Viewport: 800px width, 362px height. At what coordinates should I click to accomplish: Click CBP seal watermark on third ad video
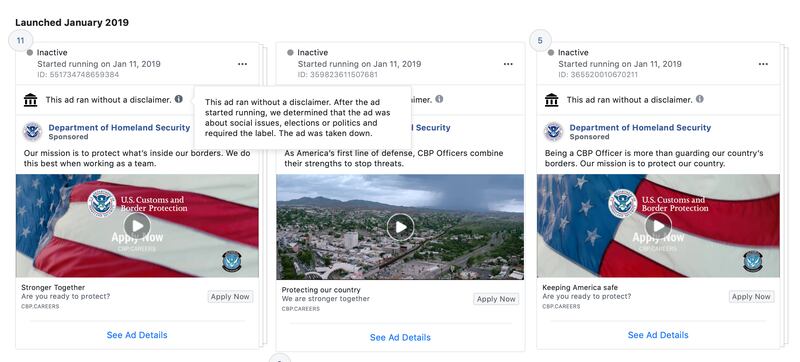click(753, 261)
